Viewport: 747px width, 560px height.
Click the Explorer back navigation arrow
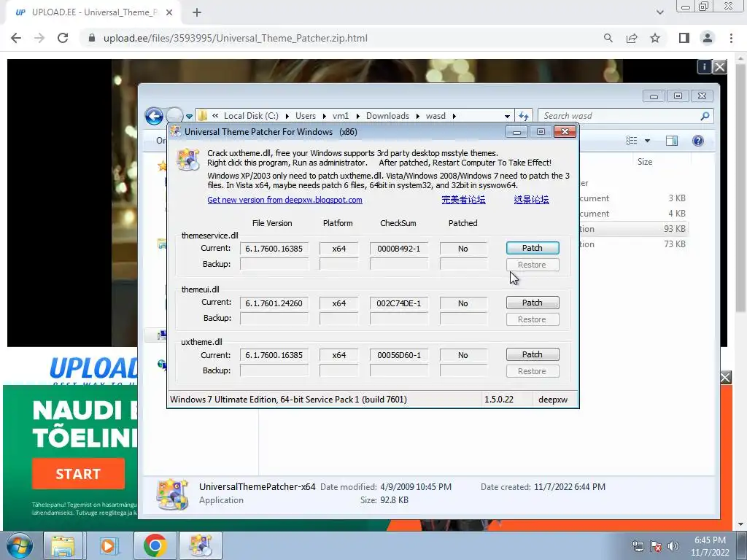[154, 116]
